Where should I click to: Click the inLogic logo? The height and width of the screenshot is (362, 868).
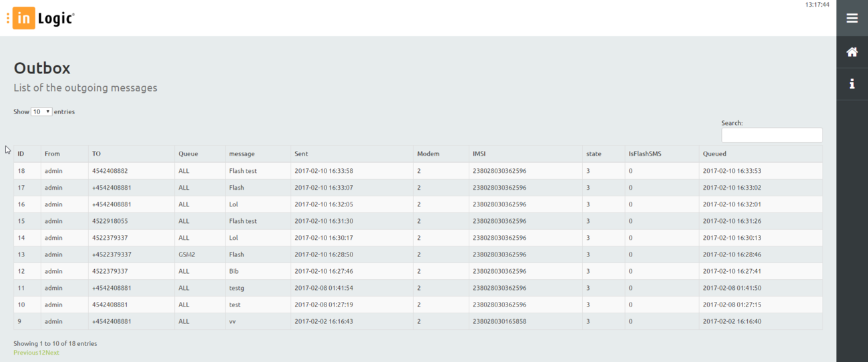point(41,19)
